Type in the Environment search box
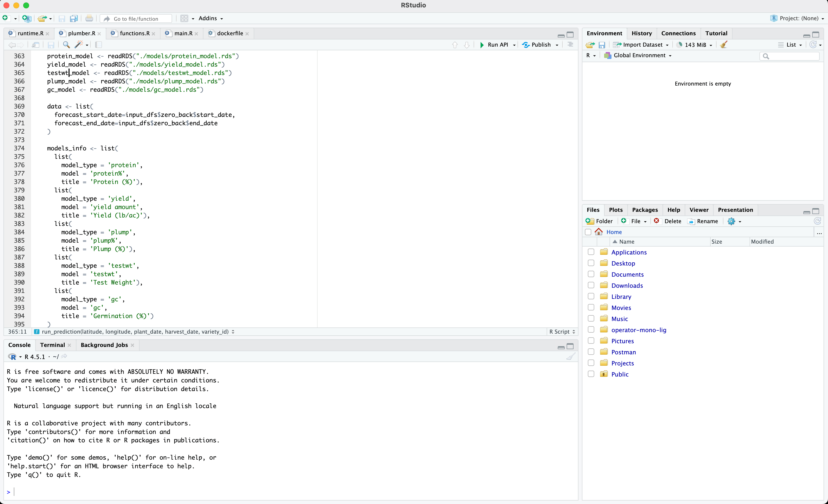Screen dimensions: 828x504 789,56
